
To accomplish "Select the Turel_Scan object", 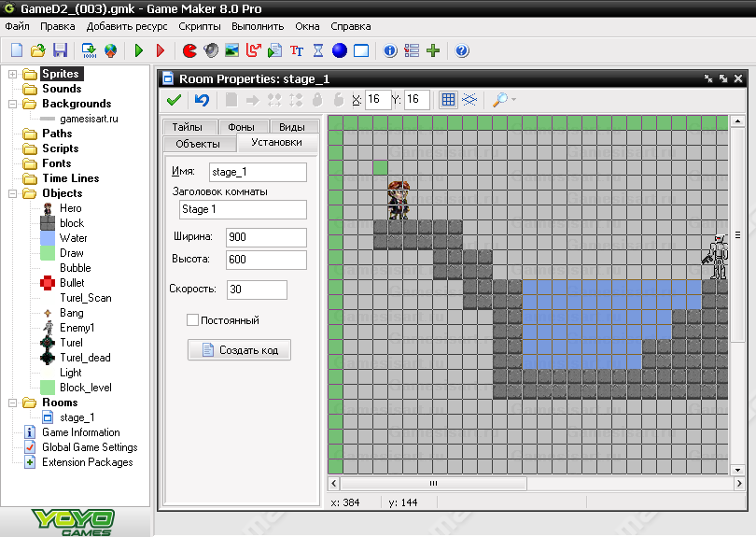I will tap(85, 298).
